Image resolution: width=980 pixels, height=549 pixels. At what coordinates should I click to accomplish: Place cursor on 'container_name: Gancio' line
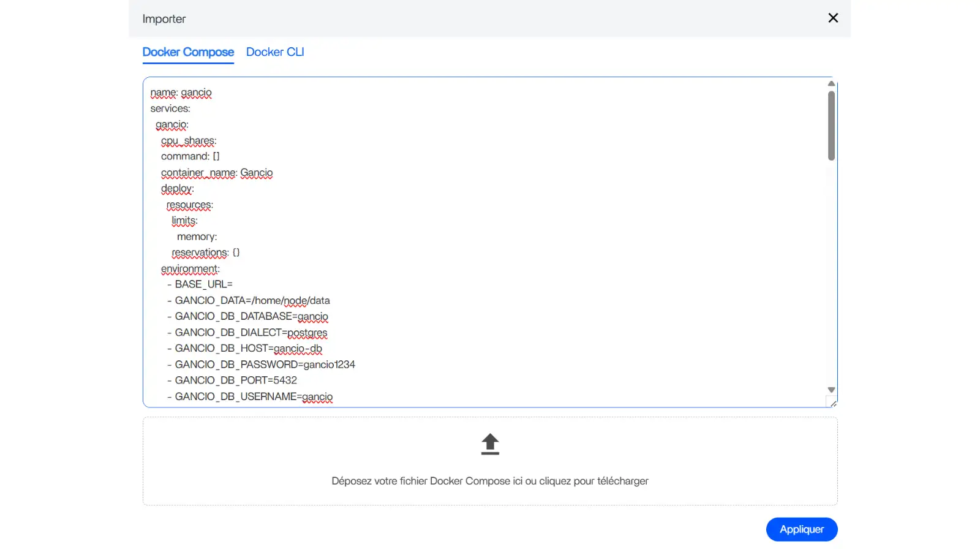tap(217, 173)
